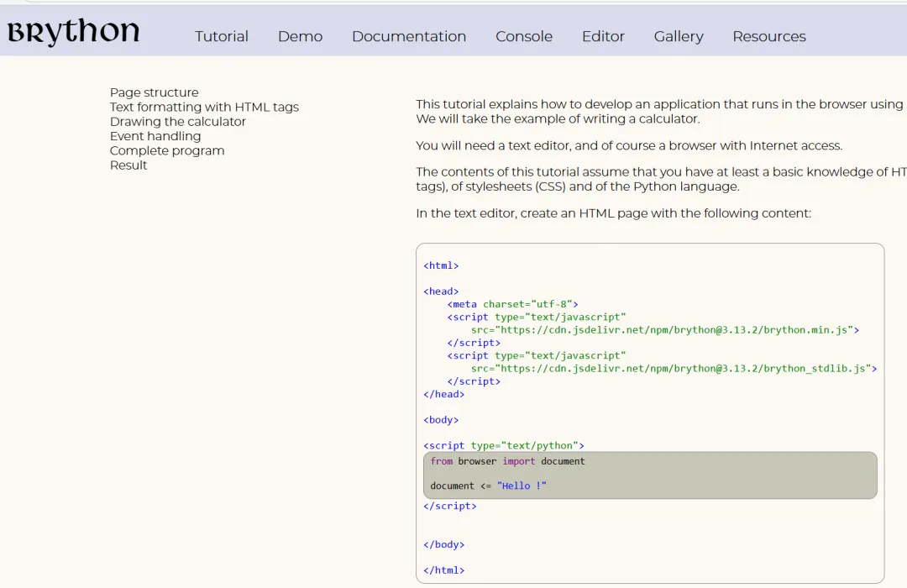Image resolution: width=907 pixels, height=588 pixels.
Task: Open the Tutorial menu item
Action: (x=222, y=36)
